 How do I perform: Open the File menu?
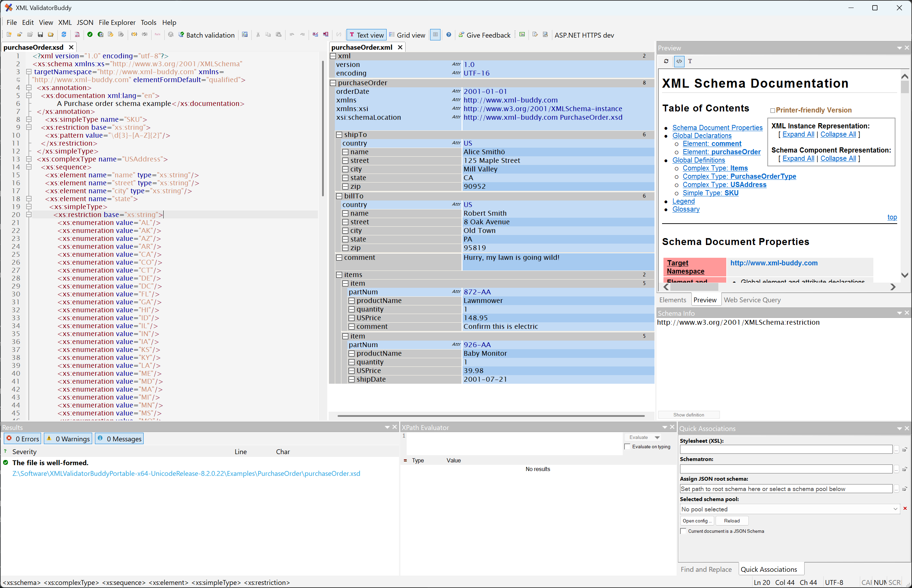point(12,22)
